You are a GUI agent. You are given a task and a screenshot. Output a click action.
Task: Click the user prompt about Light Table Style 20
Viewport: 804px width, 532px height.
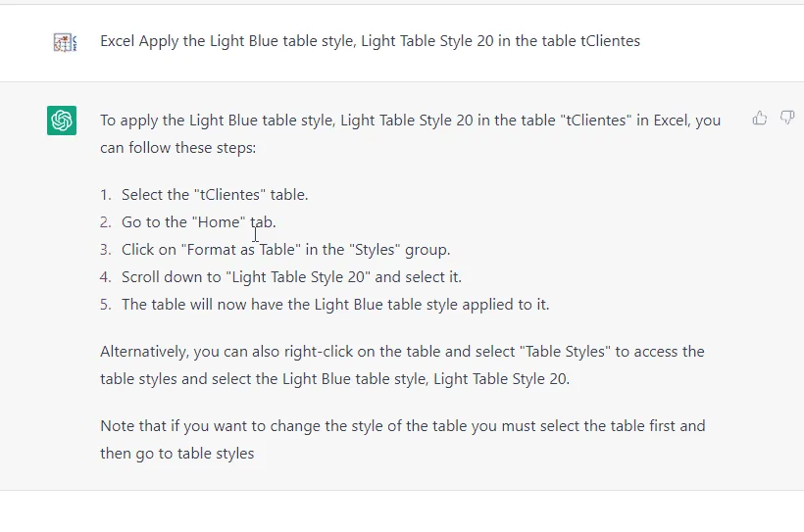[371, 41]
